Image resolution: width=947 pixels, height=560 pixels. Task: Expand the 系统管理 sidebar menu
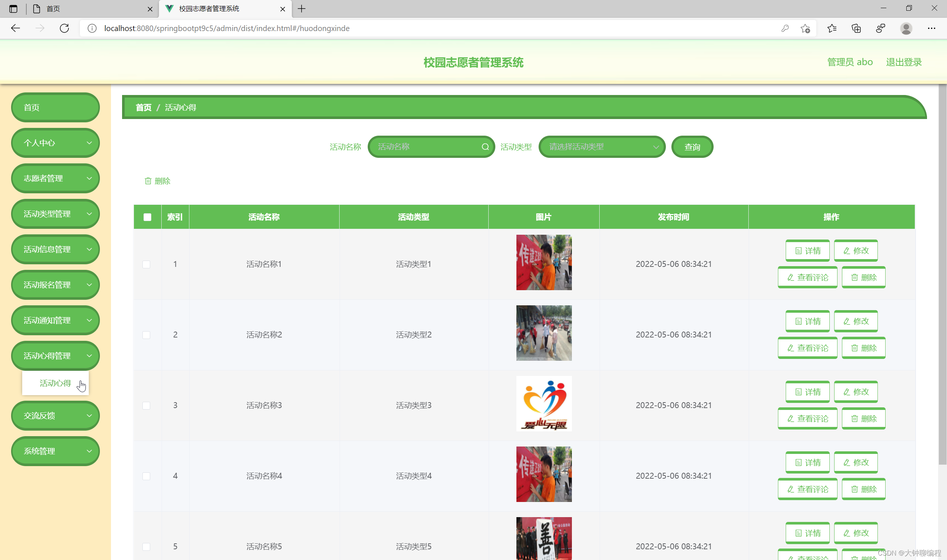click(x=55, y=451)
